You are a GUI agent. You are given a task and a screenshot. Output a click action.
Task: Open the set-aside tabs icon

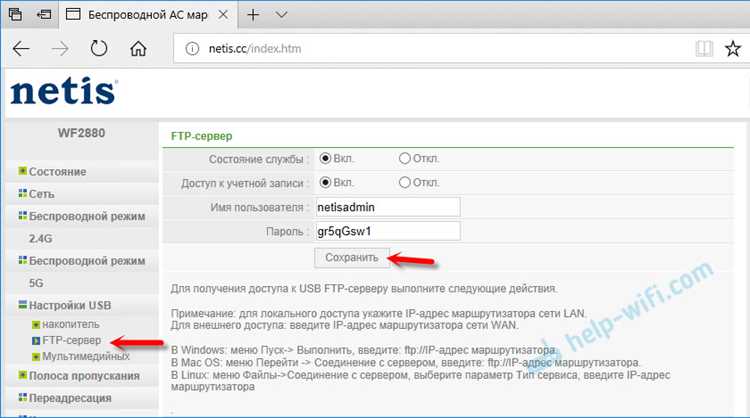[15, 14]
